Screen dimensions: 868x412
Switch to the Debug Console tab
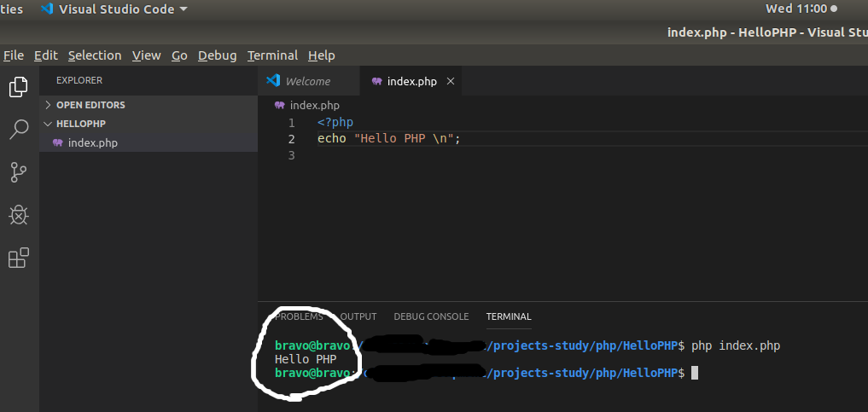point(431,316)
